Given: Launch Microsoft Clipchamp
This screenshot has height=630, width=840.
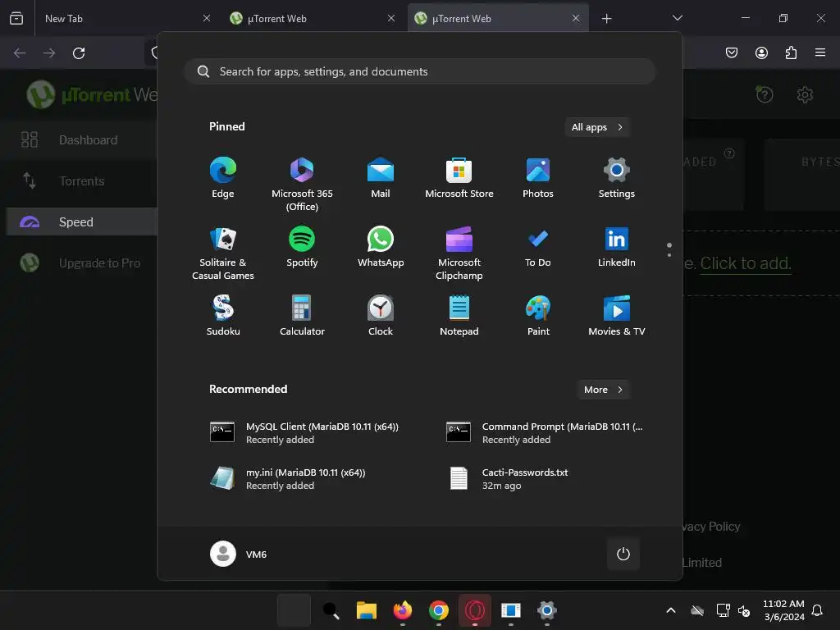Looking at the screenshot, I should [459, 254].
